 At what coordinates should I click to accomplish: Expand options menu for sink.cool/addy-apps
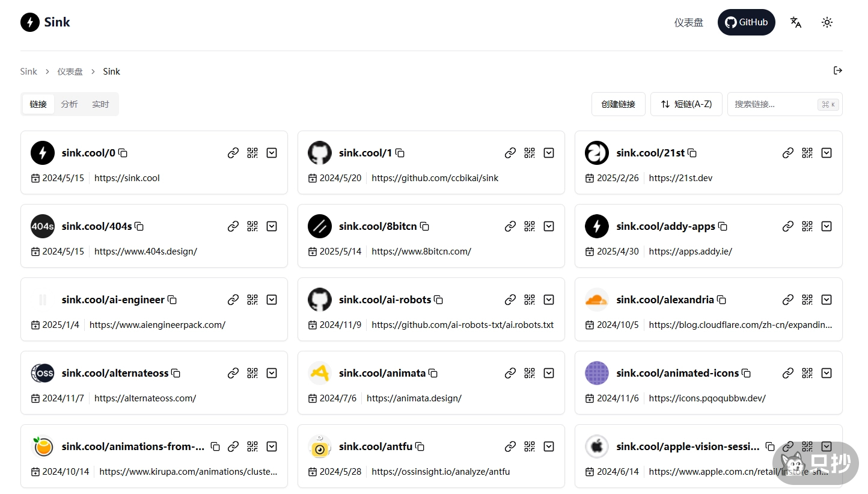tap(827, 227)
